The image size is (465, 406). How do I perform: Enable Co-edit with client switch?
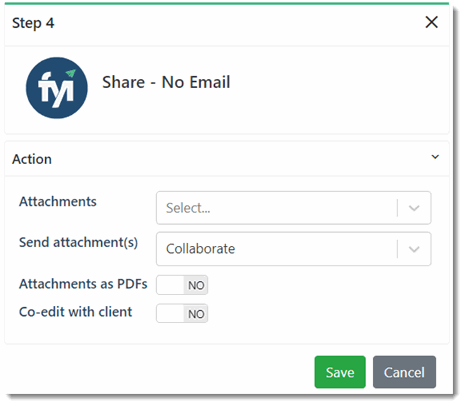click(x=182, y=313)
